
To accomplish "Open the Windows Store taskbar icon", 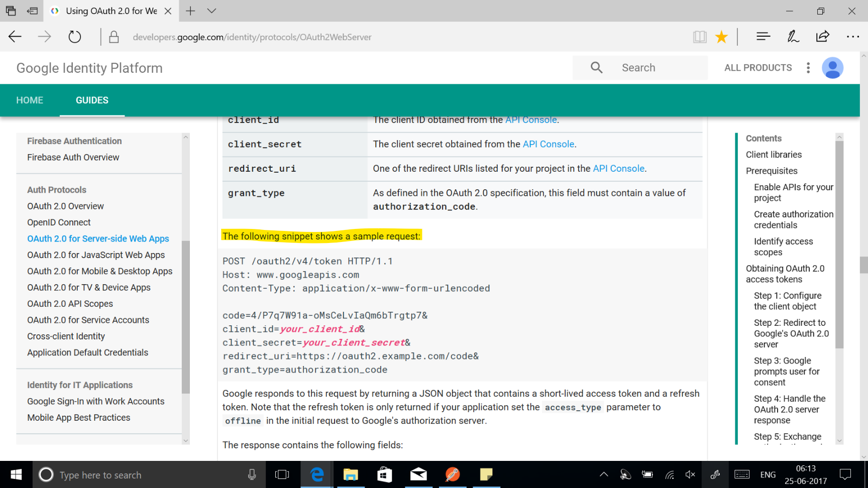I will tap(385, 474).
